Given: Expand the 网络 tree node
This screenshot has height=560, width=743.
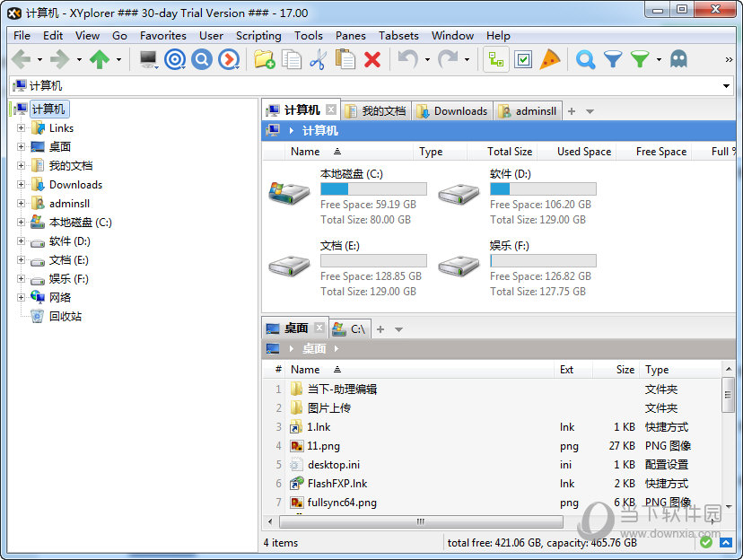Looking at the screenshot, I should (21, 298).
